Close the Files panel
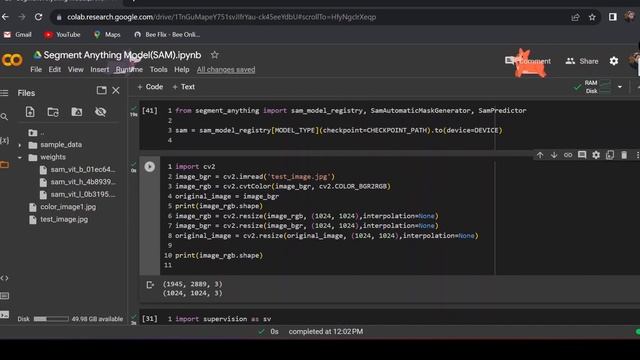 [x=116, y=90]
